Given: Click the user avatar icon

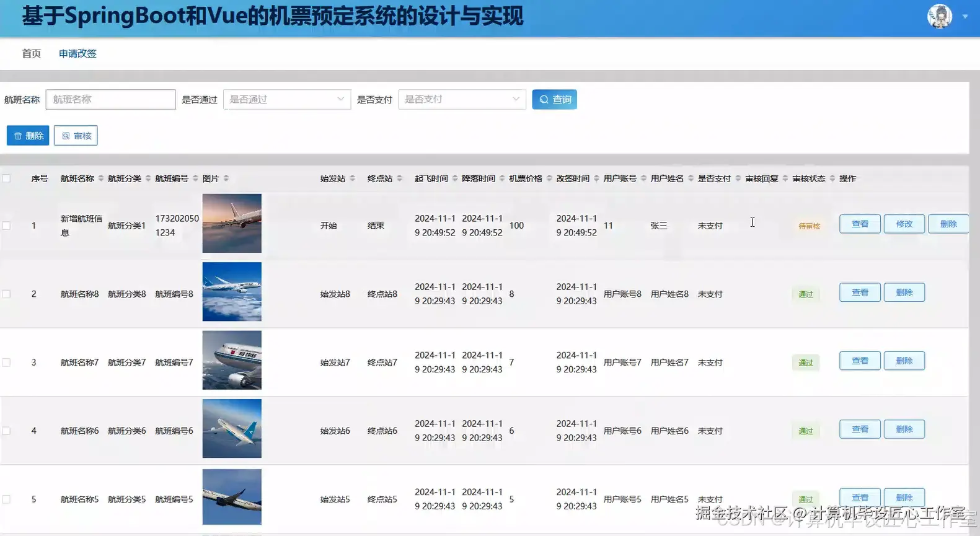Looking at the screenshot, I should tap(939, 16).
